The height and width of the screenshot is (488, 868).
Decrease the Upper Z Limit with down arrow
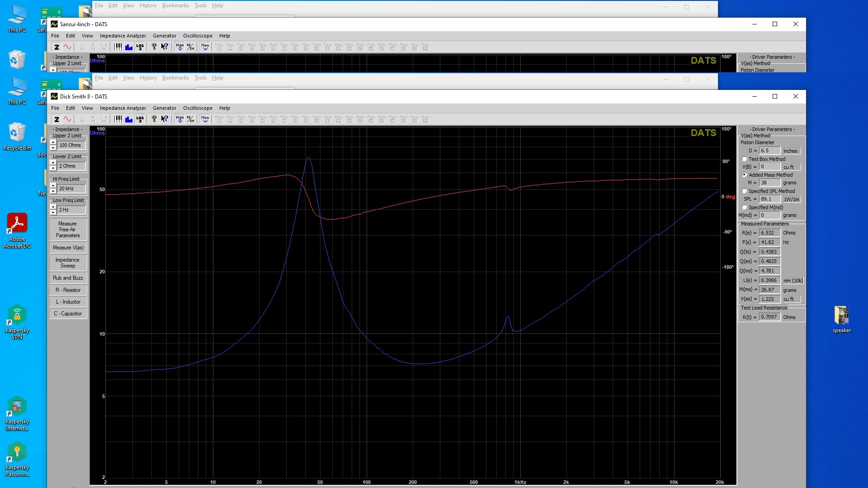click(x=53, y=148)
